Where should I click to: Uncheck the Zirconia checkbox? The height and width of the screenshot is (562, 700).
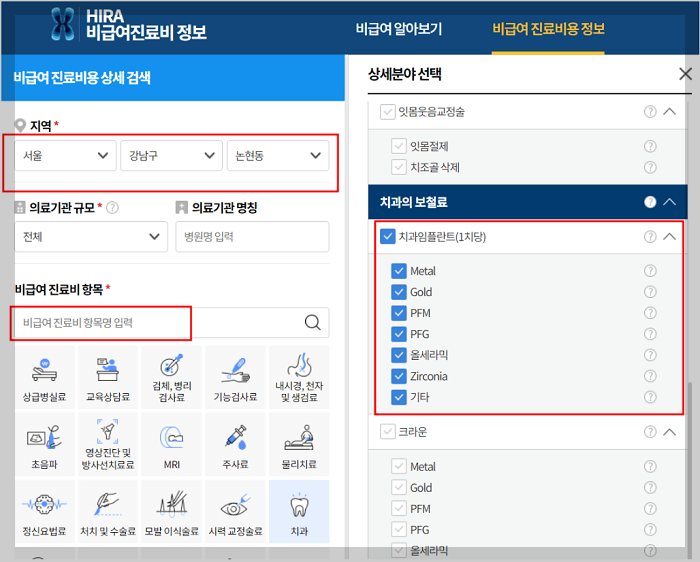tap(399, 376)
